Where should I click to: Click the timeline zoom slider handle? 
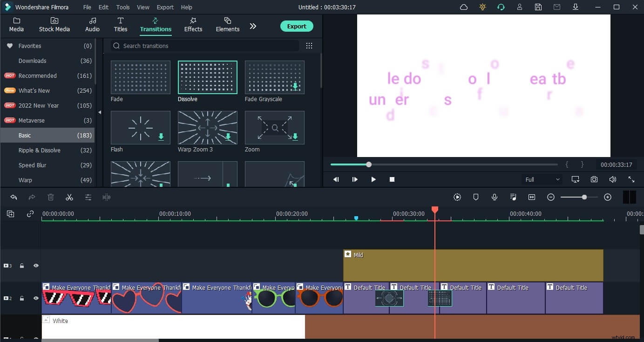(x=584, y=197)
